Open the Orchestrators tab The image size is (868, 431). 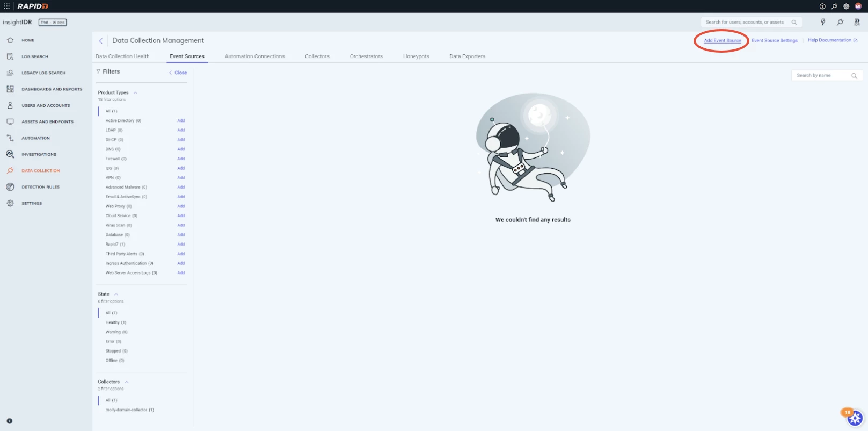[366, 56]
